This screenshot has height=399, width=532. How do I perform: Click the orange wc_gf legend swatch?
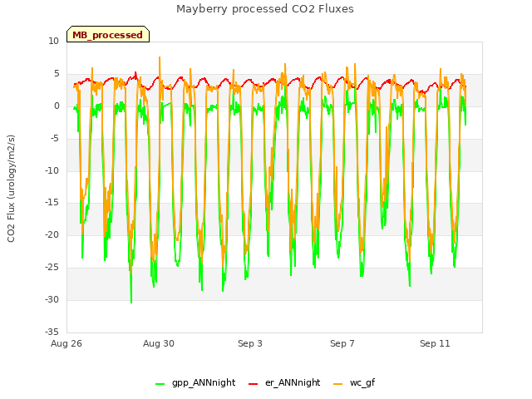tap(338, 384)
